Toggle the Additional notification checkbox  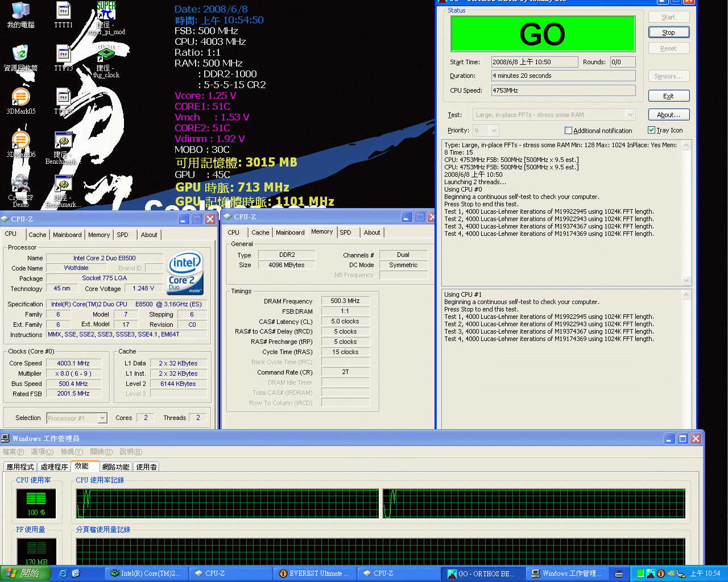click(568, 130)
